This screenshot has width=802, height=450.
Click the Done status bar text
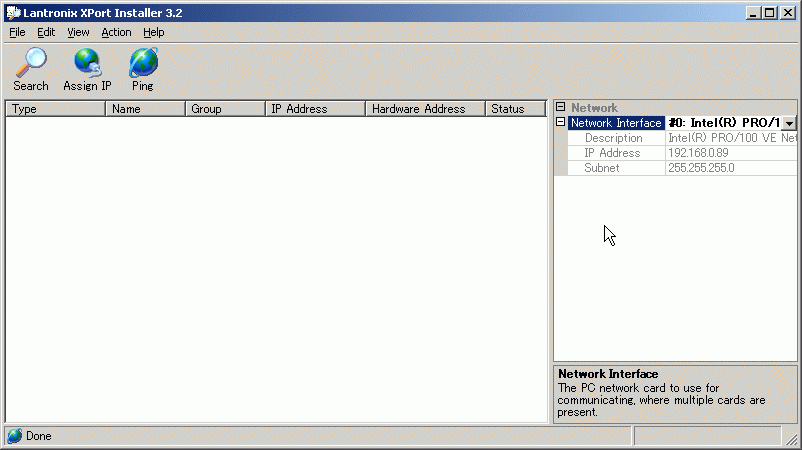click(39, 436)
